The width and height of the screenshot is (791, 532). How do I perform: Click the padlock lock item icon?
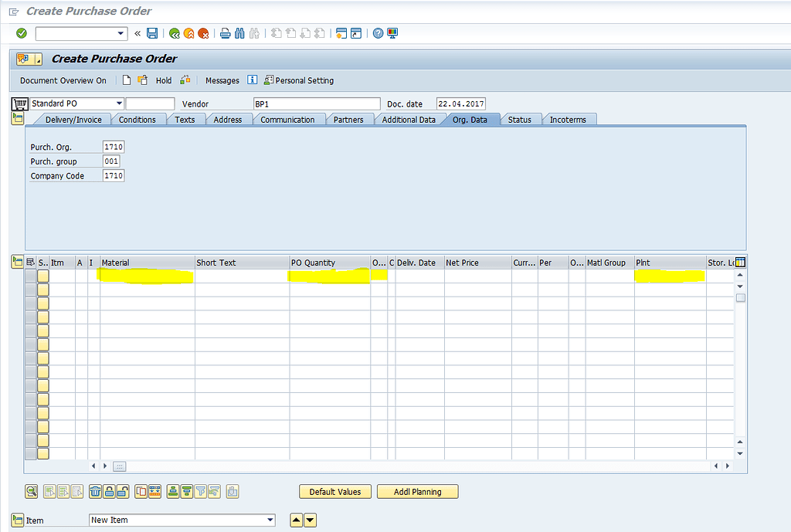(109, 492)
